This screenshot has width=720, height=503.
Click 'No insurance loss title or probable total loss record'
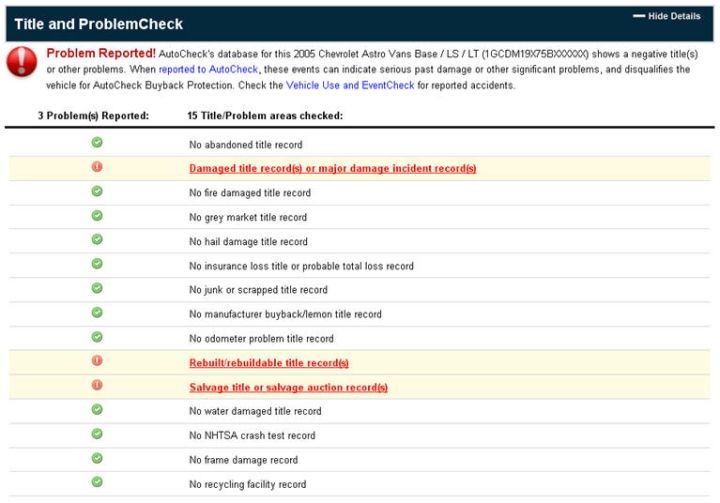(301, 266)
